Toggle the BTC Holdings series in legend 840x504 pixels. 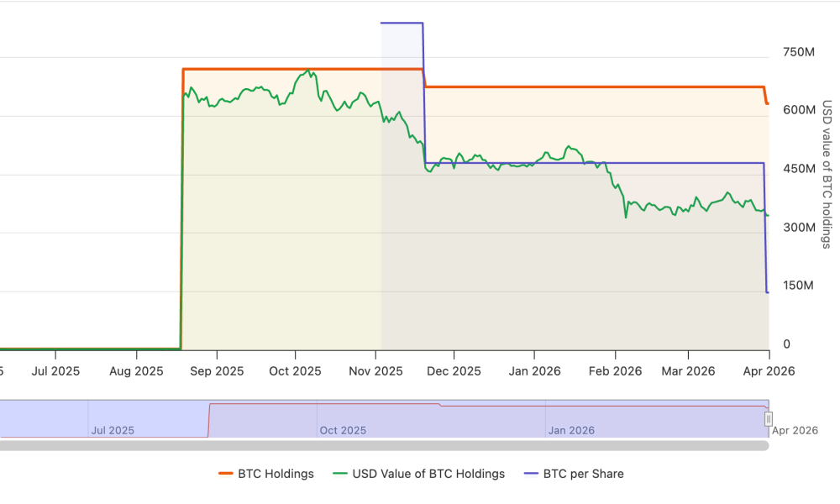point(276,474)
